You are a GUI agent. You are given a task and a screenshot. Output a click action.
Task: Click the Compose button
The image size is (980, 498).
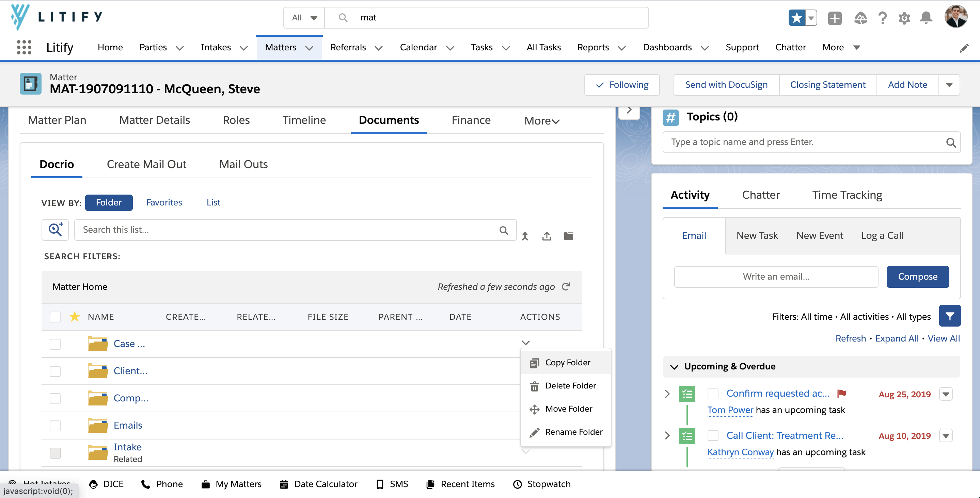917,277
